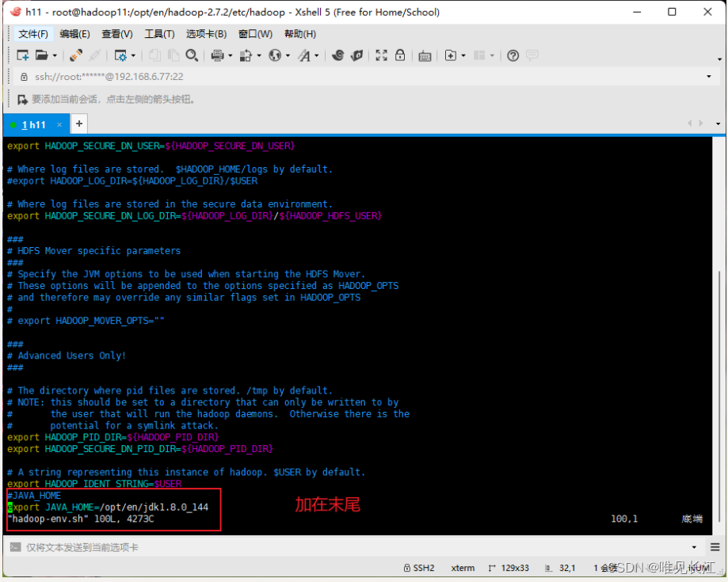Screen dimensions: 728x582
Task: Click the SSH2 status bar entry
Action: tap(419, 568)
